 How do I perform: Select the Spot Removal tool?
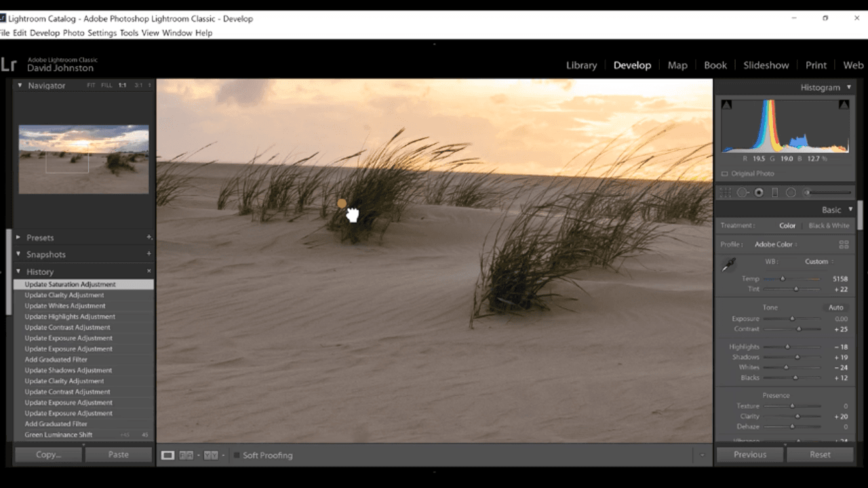743,192
